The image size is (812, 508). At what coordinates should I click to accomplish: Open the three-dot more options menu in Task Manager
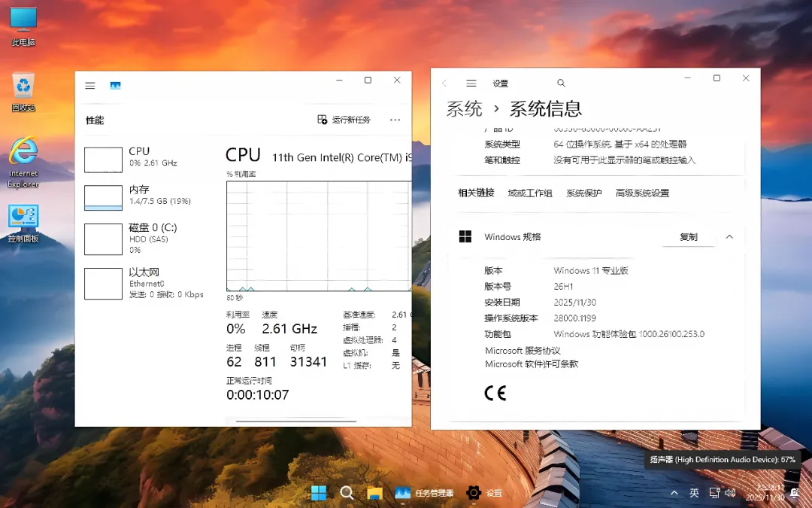395,120
